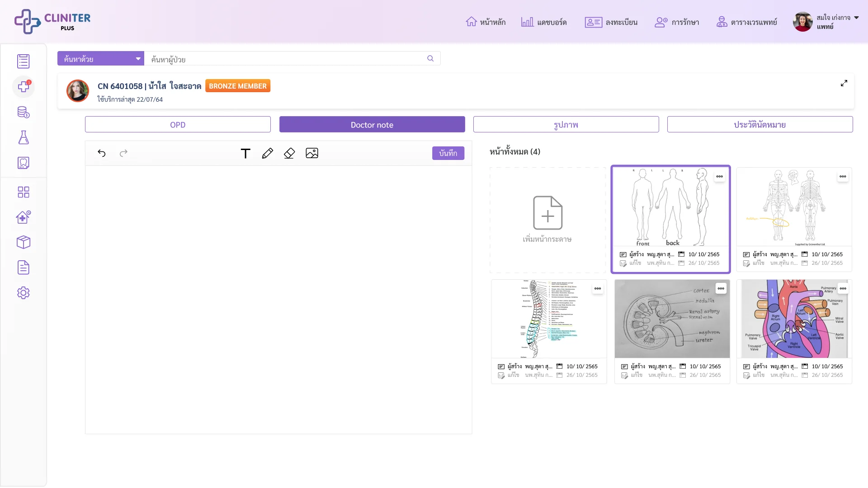Open the สมใจ เก่งกาจ user account dropdown
868x488 pixels.
click(826, 22)
